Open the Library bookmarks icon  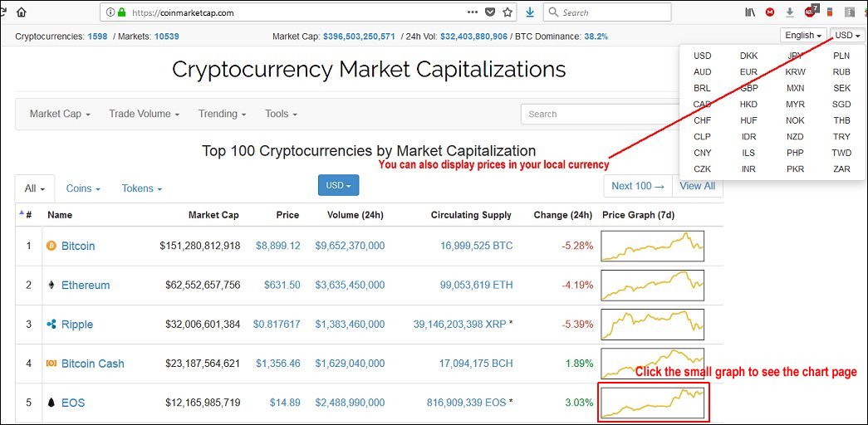pos(751,12)
